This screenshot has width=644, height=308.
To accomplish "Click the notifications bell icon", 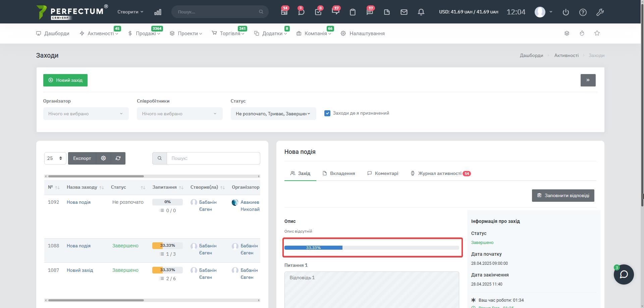I will pyautogui.click(x=421, y=12).
